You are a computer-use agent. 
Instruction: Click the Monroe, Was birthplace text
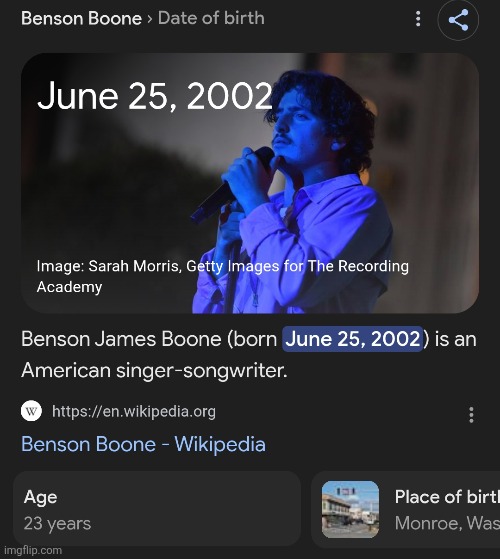click(x=447, y=523)
